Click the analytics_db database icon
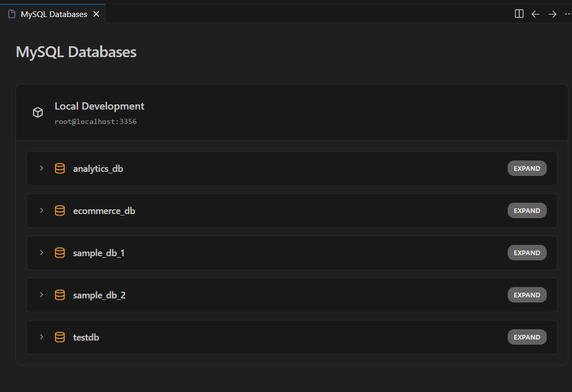 pyautogui.click(x=60, y=168)
